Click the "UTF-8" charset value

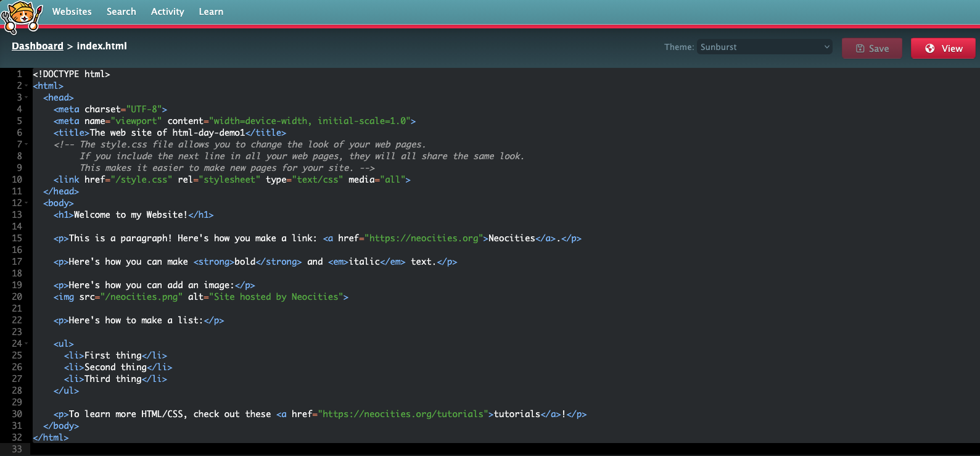click(144, 109)
